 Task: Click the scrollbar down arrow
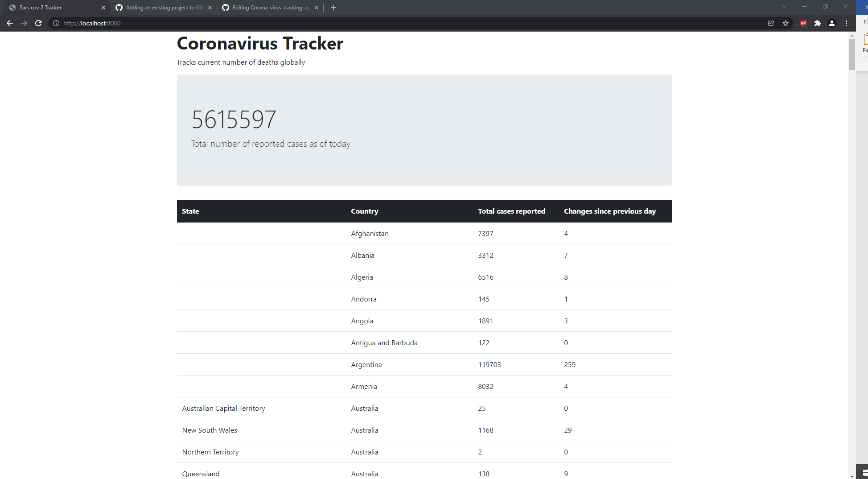[852, 476]
